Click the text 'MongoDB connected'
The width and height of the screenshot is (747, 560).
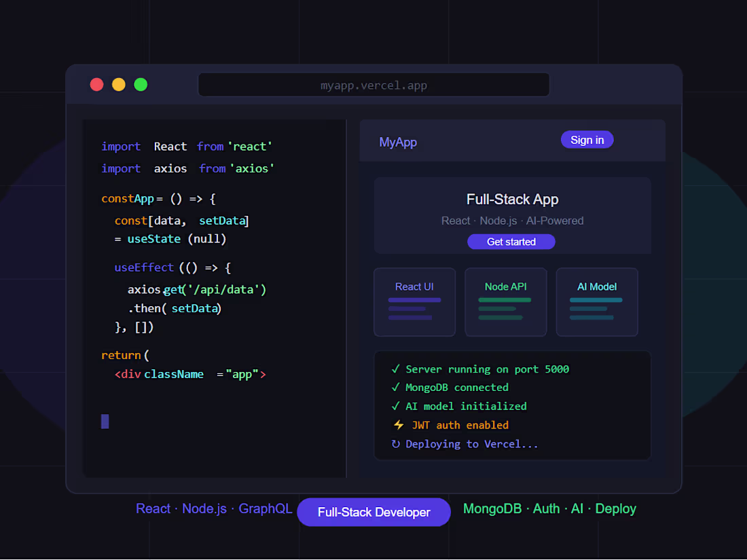pos(457,388)
